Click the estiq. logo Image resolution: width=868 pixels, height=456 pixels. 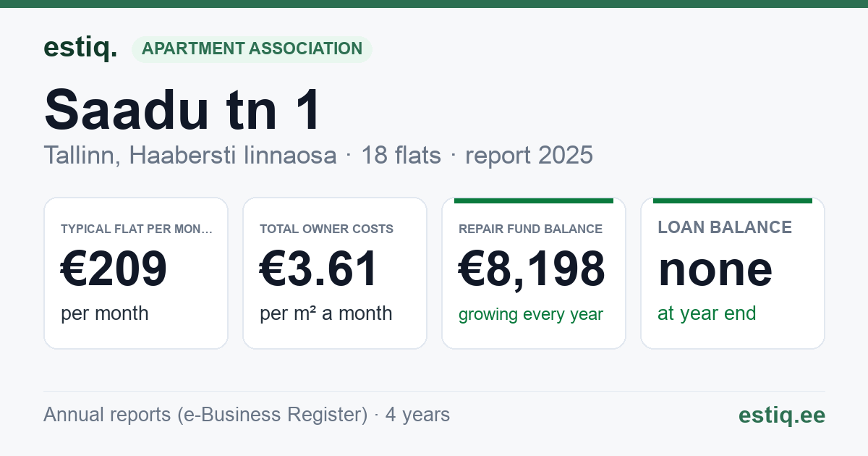coord(80,48)
